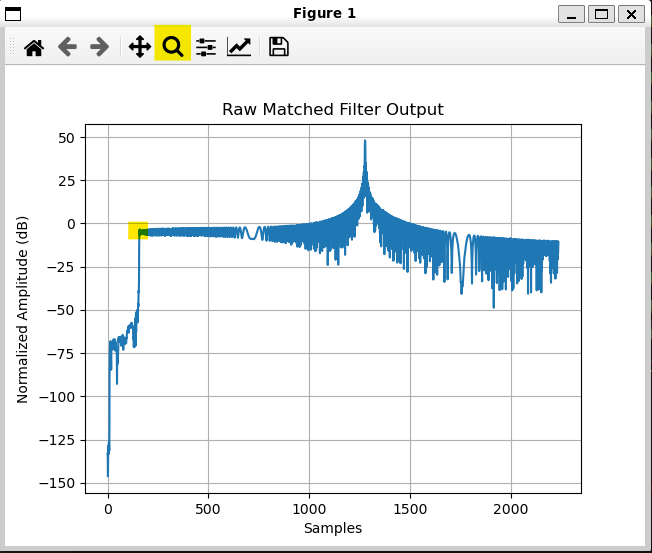
Task: Click the plot title 'Raw Matched Filter Output'
Action: pyautogui.click(x=333, y=110)
